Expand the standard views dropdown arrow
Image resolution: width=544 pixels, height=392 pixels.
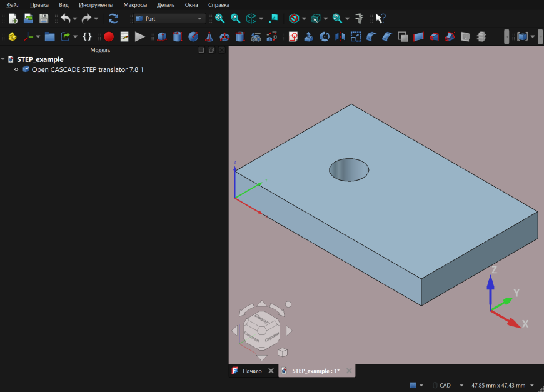point(261,18)
